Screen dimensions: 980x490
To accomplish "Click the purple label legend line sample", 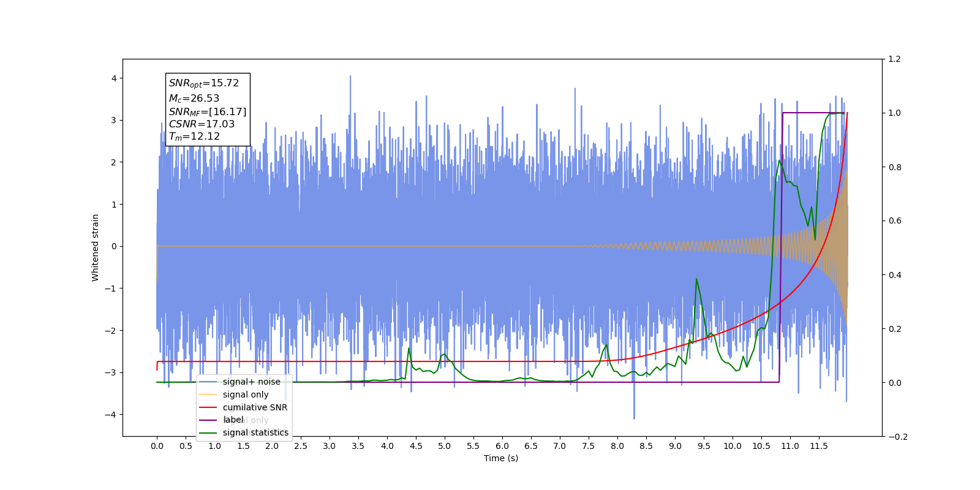I will 208,420.
